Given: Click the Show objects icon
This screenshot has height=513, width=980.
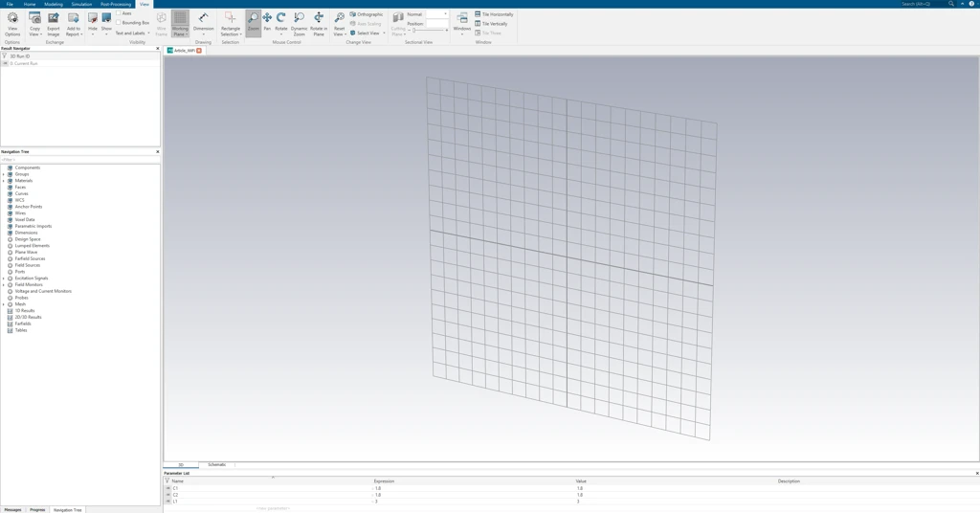Looking at the screenshot, I should [x=106, y=18].
